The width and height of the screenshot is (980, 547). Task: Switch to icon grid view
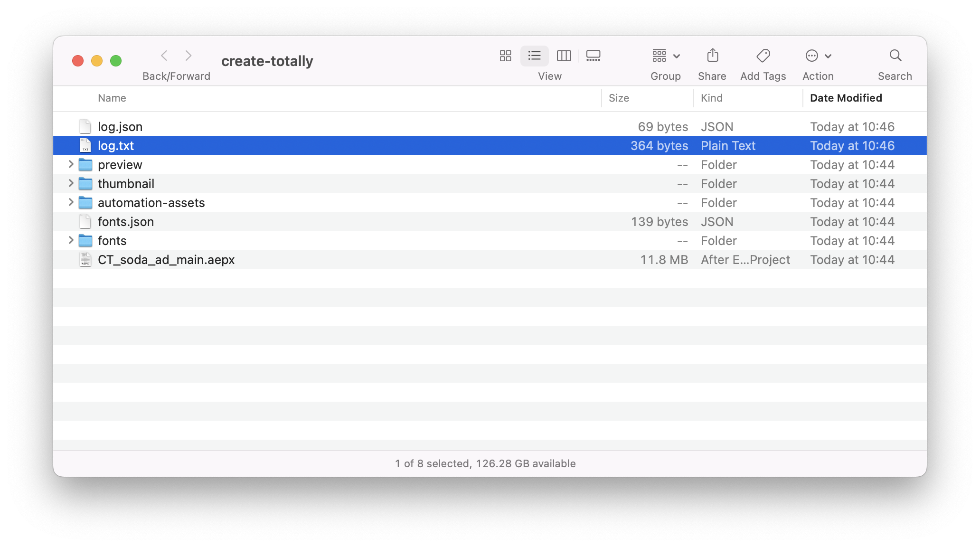(x=505, y=56)
